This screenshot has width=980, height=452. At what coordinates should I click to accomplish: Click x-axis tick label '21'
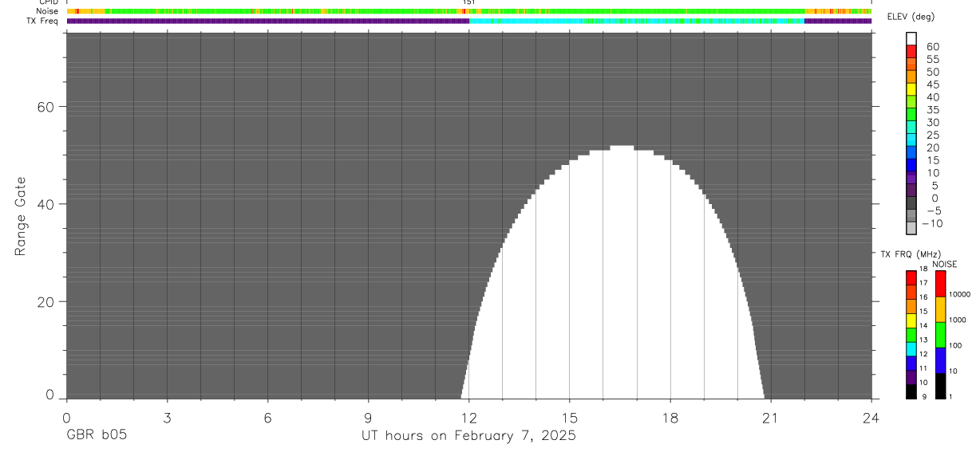coord(770,418)
